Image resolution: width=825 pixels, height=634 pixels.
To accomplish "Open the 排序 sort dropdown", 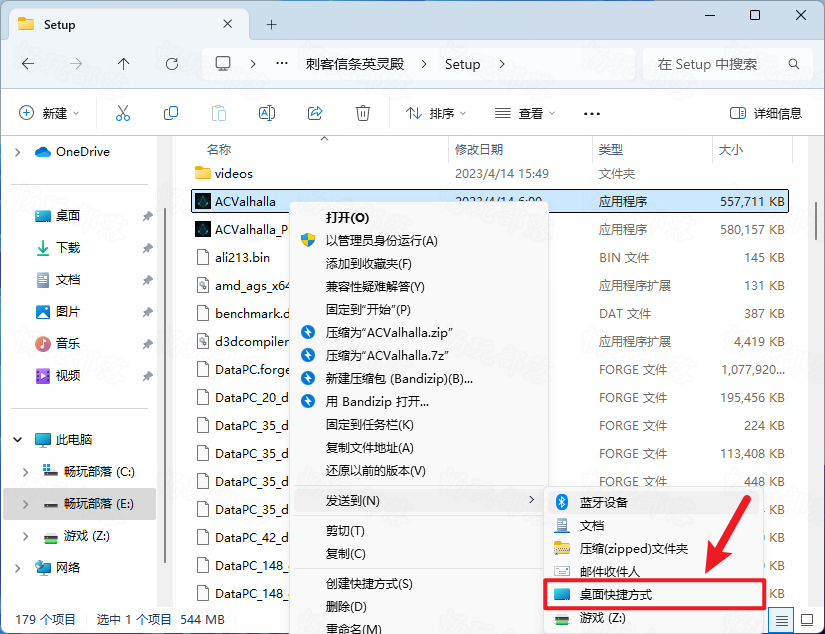I will pos(436,114).
